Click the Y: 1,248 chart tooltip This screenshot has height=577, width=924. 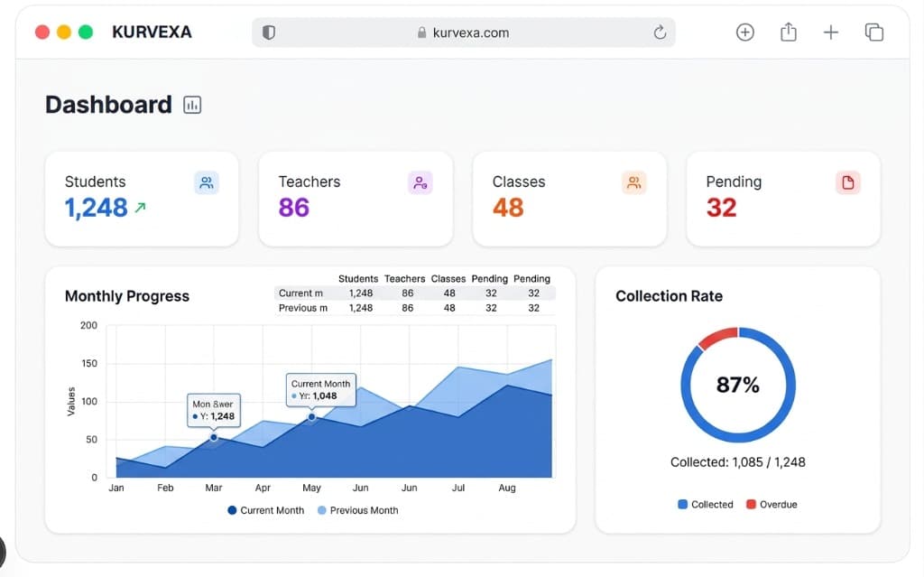tap(213, 410)
